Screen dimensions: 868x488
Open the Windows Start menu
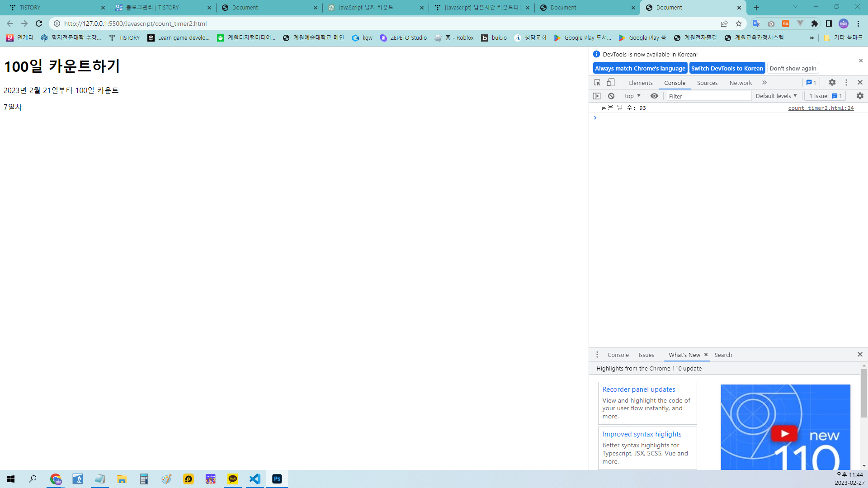pos(11,479)
